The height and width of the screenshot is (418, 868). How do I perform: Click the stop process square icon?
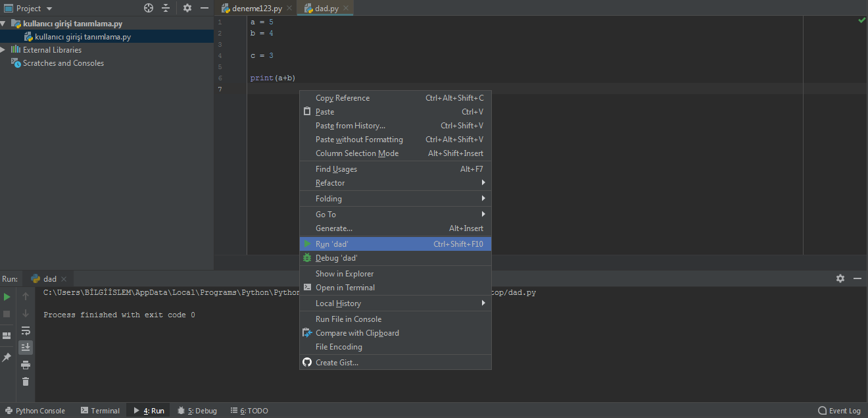[x=7, y=314]
